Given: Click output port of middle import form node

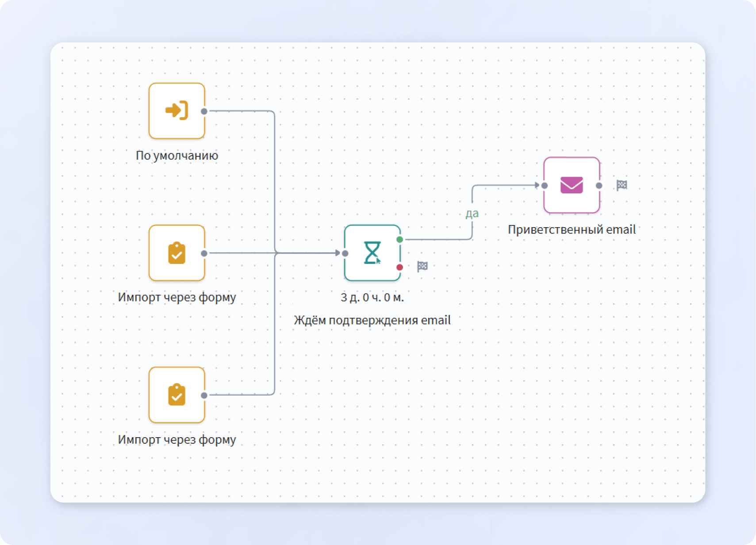Looking at the screenshot, I should (x=204, y=253).
